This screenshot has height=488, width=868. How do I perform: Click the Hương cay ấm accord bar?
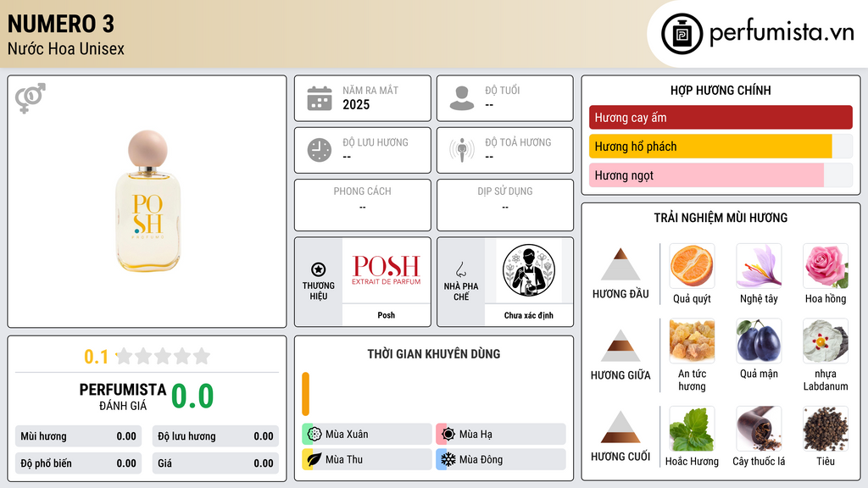pyautogui.click(x=721, y=117)
